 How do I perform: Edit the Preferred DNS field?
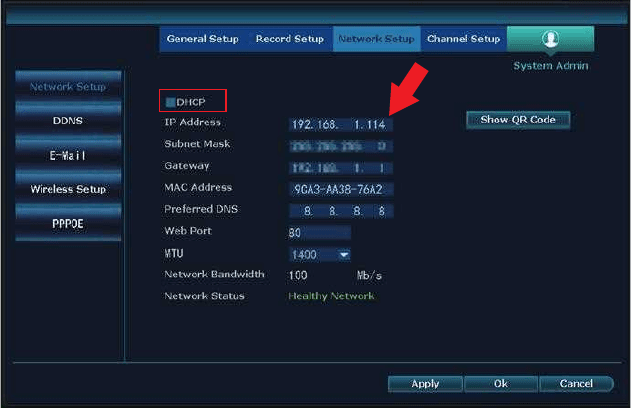340,211
